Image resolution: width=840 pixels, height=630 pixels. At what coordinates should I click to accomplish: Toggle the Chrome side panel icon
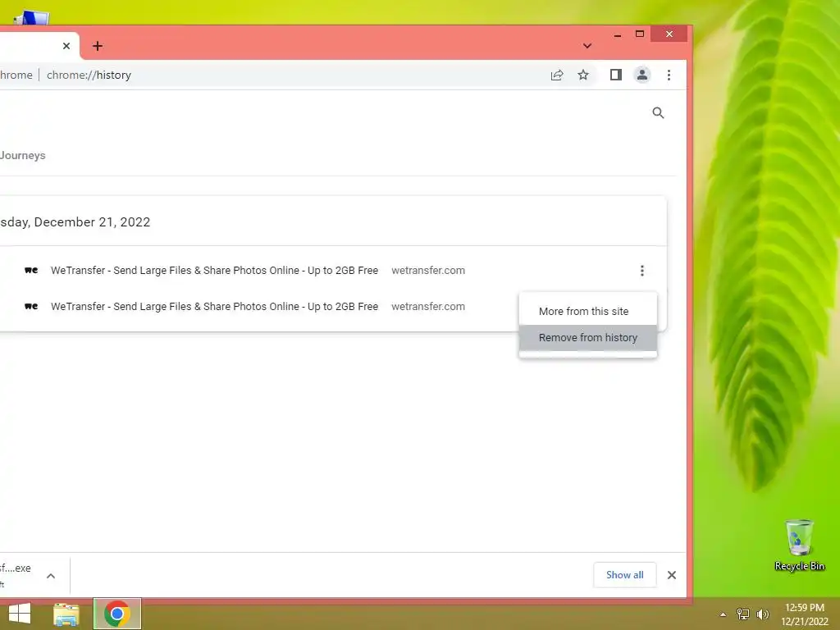click(x=615, y=75)
